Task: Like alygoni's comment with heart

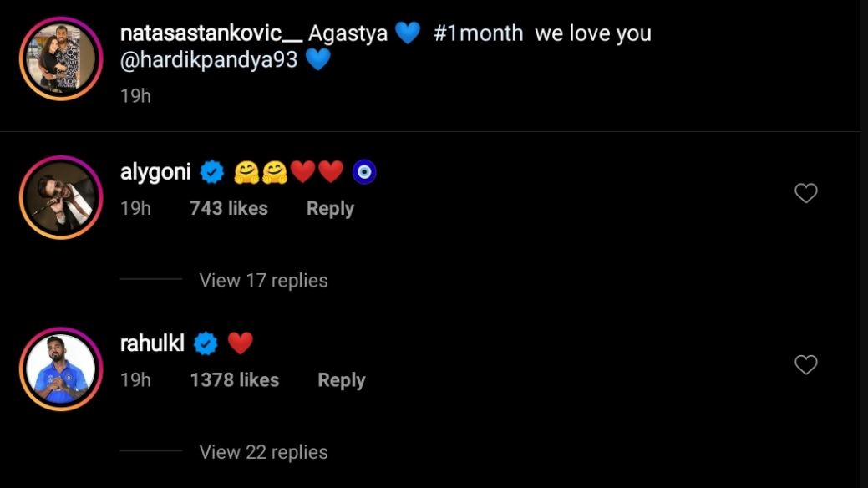Action: (x=805, y=194)
